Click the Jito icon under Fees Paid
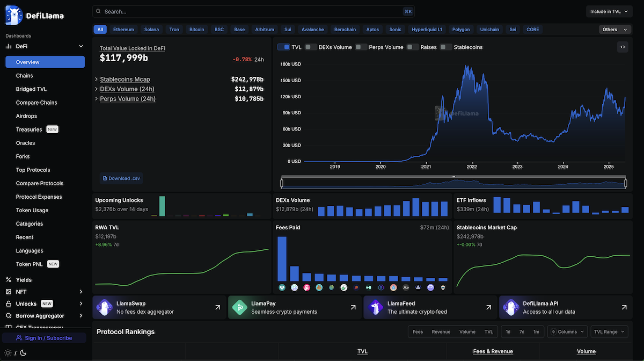 [x=406, y=288]
